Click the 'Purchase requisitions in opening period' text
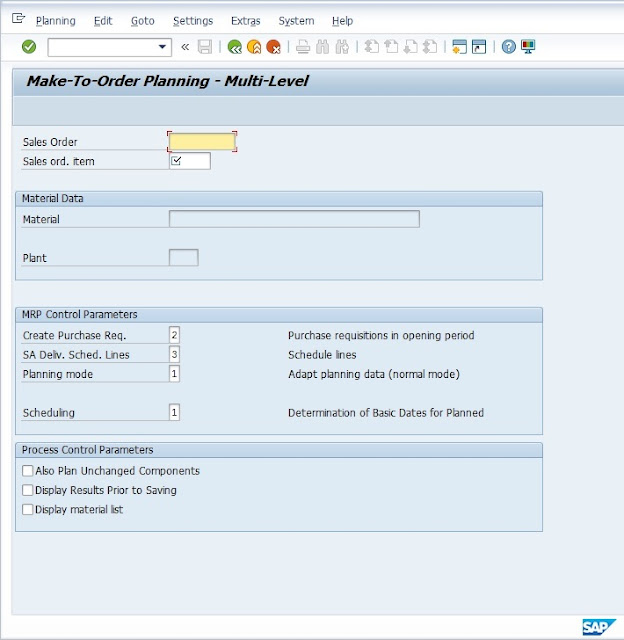Screen dimensions: 624x640 tap(381, 336)
